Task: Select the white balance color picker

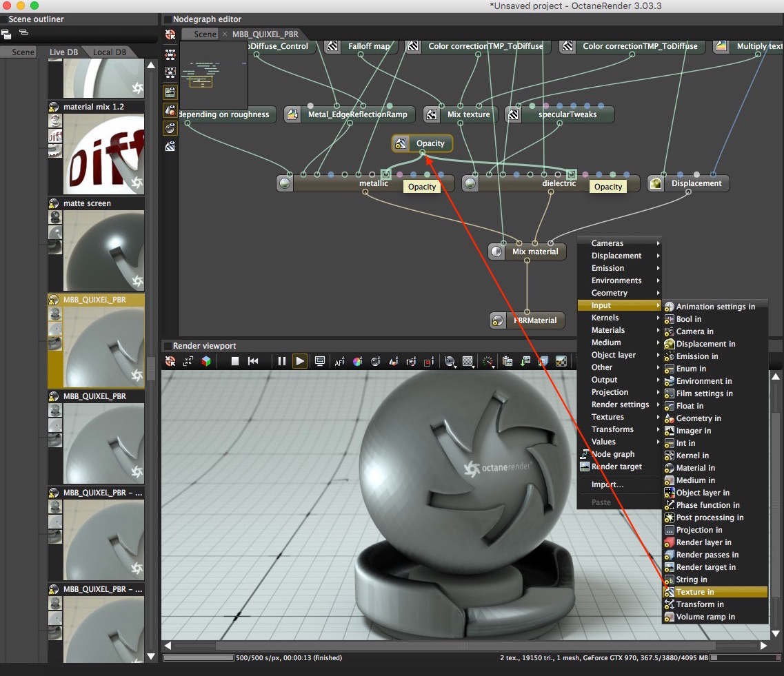Action: pyautogui.click(x=357, y=361)
